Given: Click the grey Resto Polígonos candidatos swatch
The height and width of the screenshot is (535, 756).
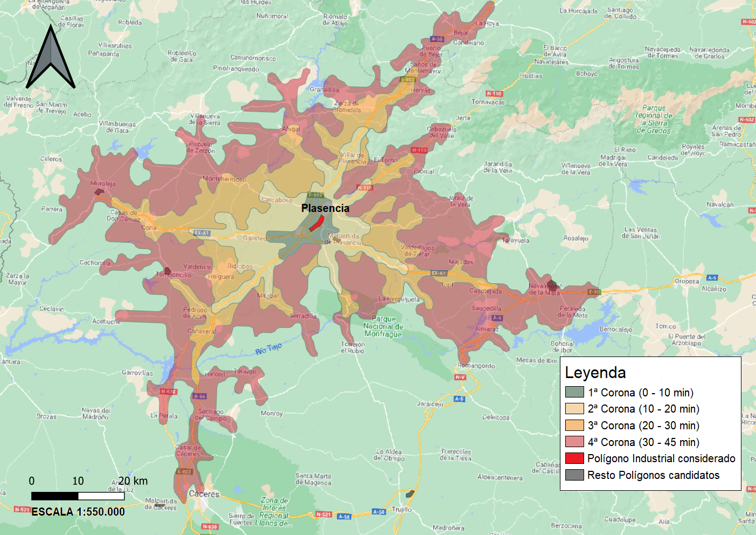Looking at the screenshot, I should [574, 475].
